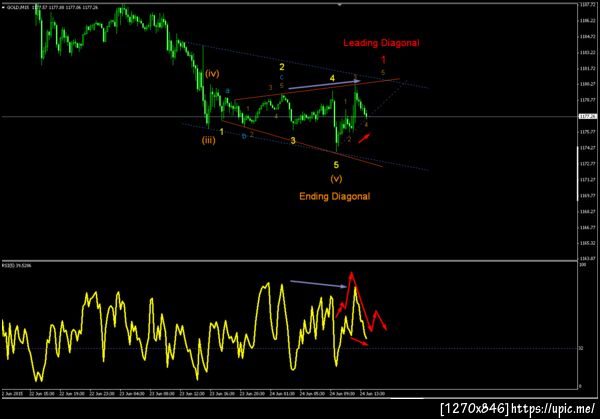Click the "23 Jun 04:00" time label

pos(132,393)
